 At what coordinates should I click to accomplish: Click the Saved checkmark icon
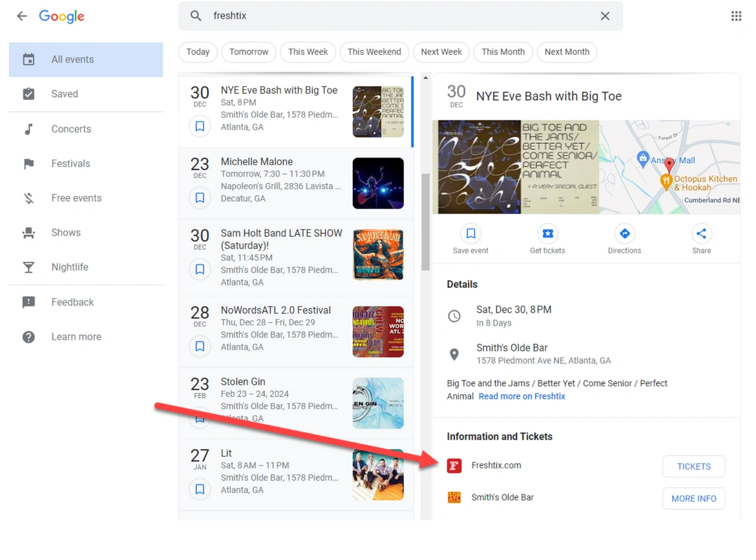click(28, 94)
